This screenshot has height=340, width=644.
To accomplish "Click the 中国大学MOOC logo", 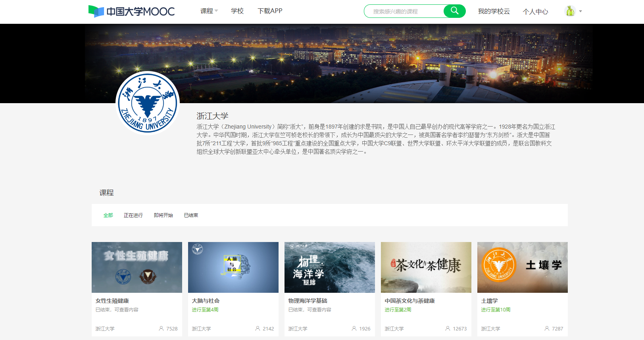I will coord(131,11).
